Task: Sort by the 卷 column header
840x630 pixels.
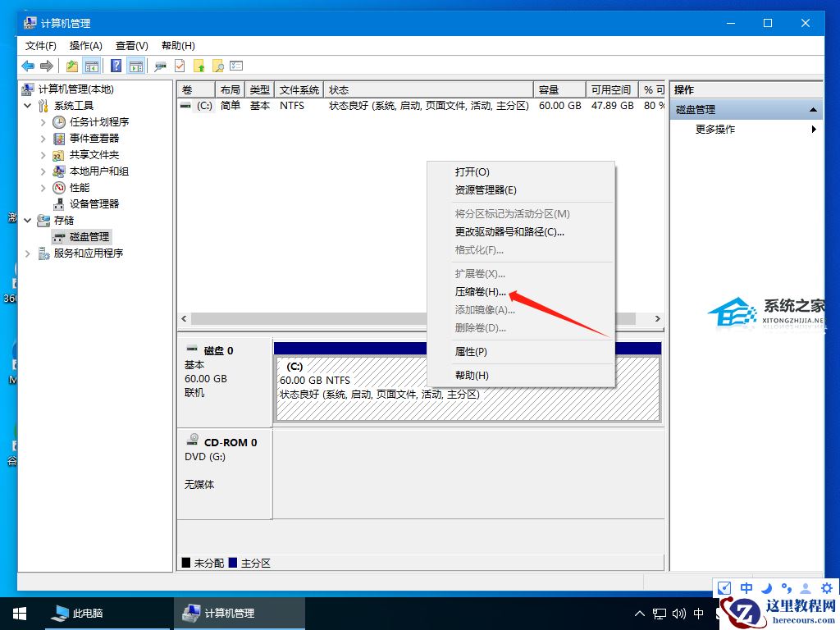Action: (196, 89)
